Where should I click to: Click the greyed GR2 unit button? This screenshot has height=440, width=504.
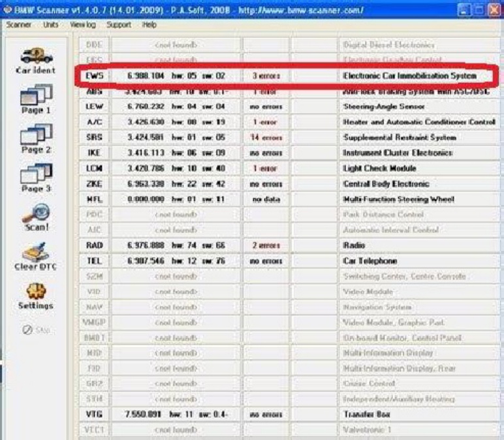(x=94, y=383)
